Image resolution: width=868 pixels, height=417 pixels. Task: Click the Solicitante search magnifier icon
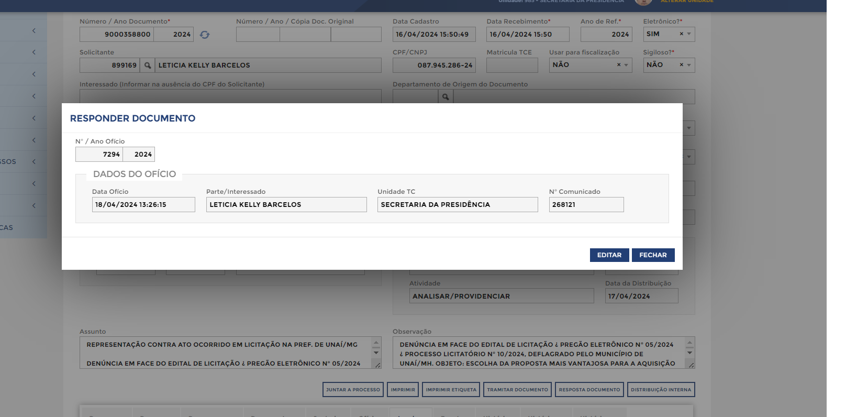click(148, 65)
